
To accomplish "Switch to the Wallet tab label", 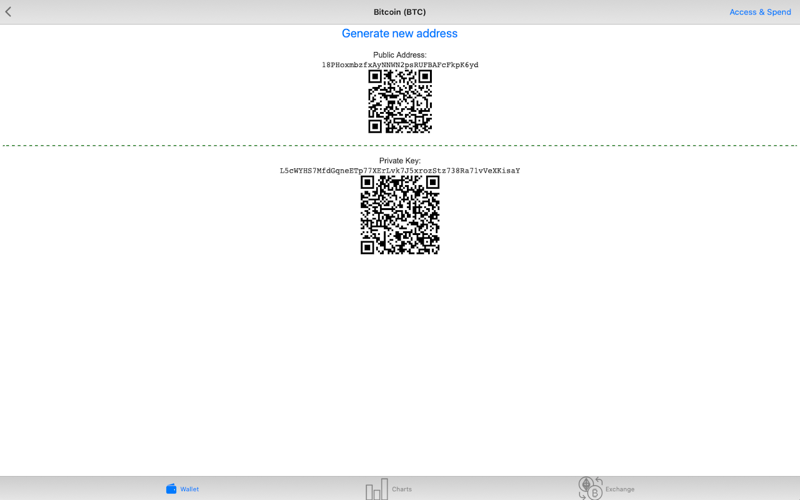I will [x=189, y=489].
